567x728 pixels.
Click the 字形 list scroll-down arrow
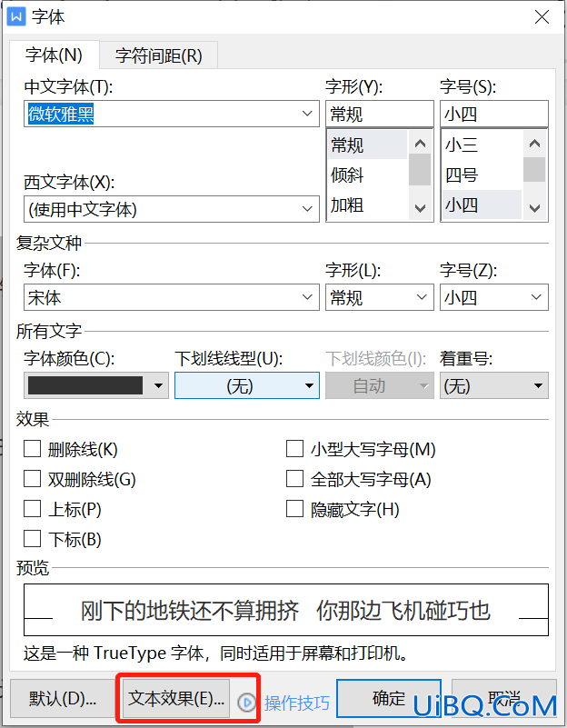(420, 208)
